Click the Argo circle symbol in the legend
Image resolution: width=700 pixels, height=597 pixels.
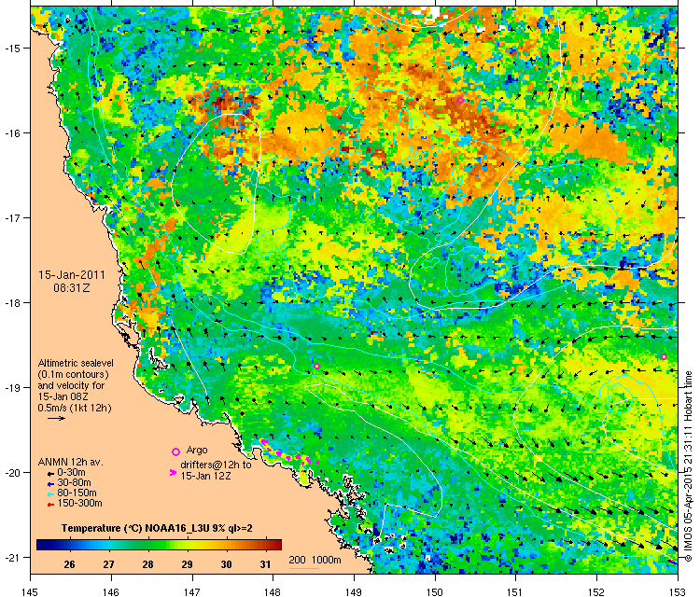coord(175,452)
